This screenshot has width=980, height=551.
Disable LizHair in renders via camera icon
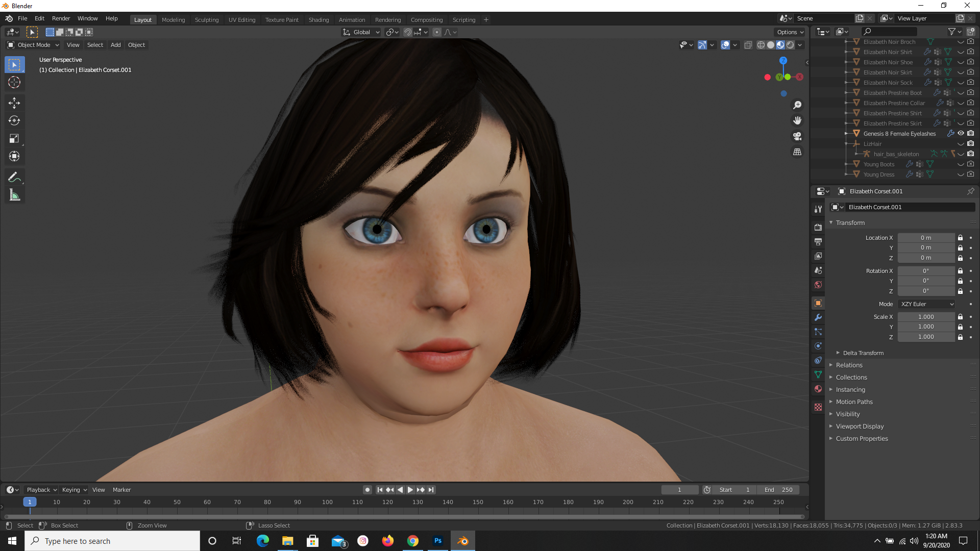pyautogui.click(x=970, y=144)
